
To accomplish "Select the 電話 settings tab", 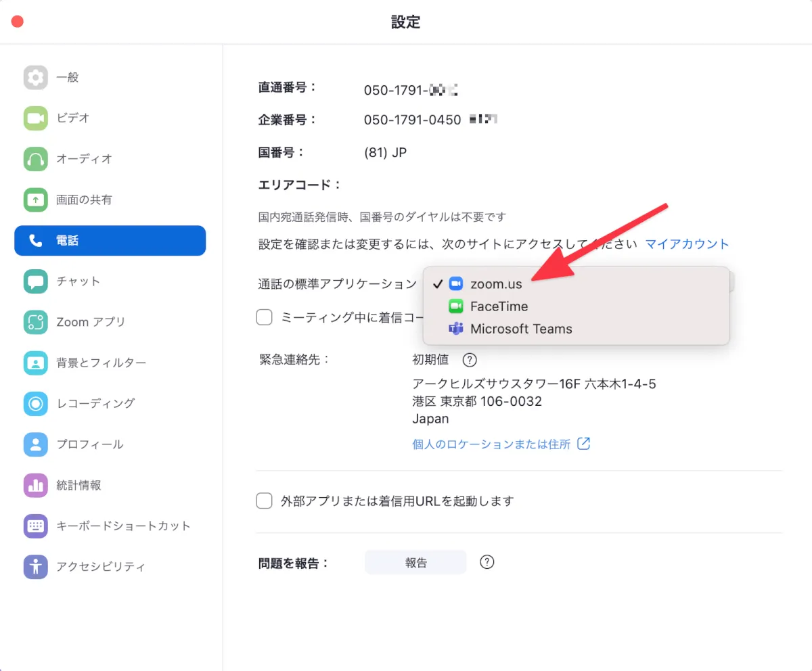I will 110,241.
